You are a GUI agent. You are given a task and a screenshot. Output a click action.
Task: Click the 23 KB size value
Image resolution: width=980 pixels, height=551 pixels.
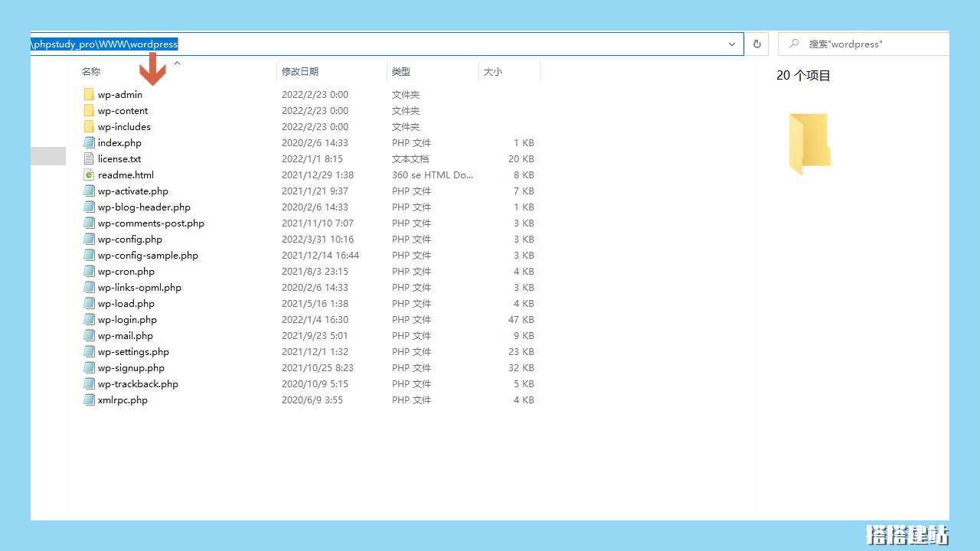click(521, 352)
